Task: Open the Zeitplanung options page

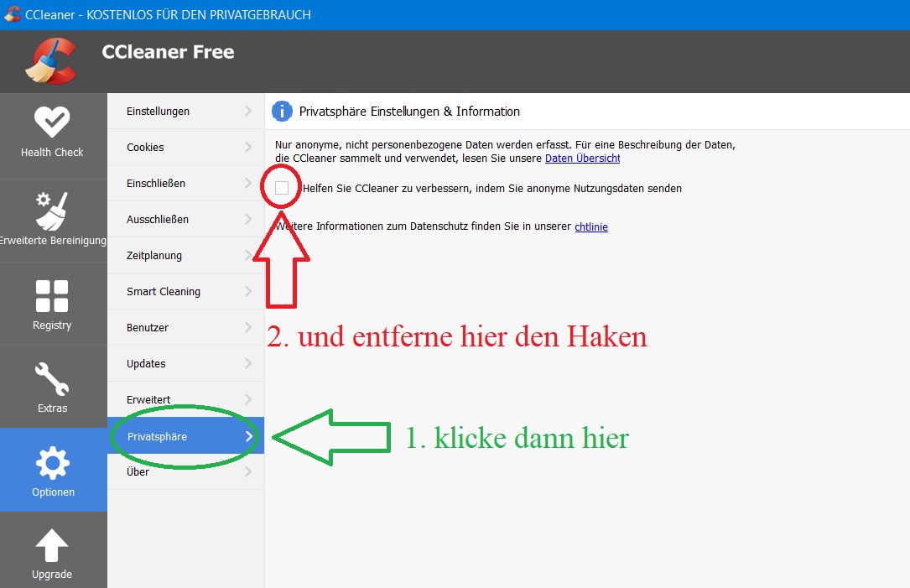Action: tap(185, 255)
